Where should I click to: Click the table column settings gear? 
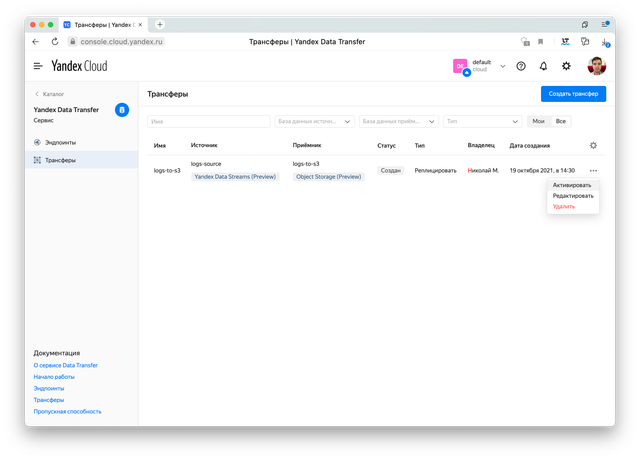coord(593,146)
